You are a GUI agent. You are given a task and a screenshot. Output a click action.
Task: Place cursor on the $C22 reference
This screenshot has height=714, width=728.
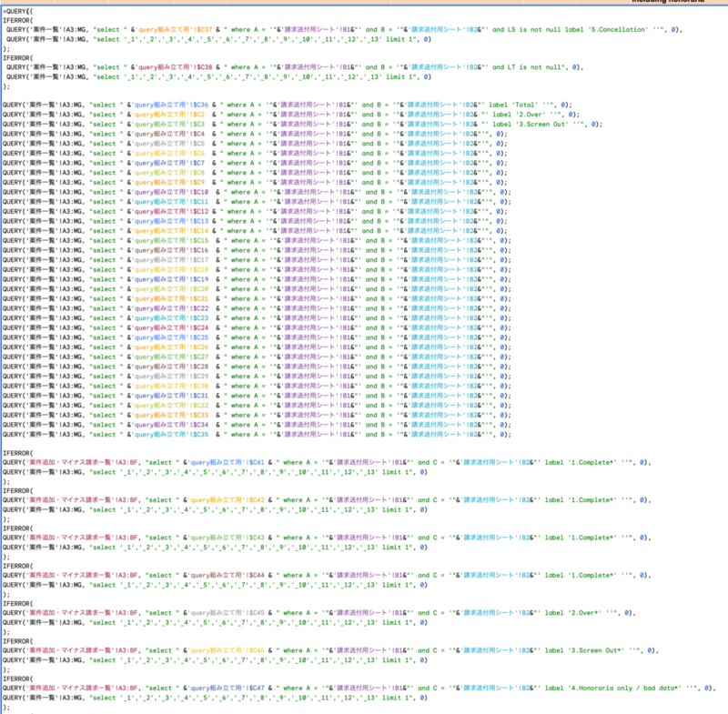(x=198, y=308)
